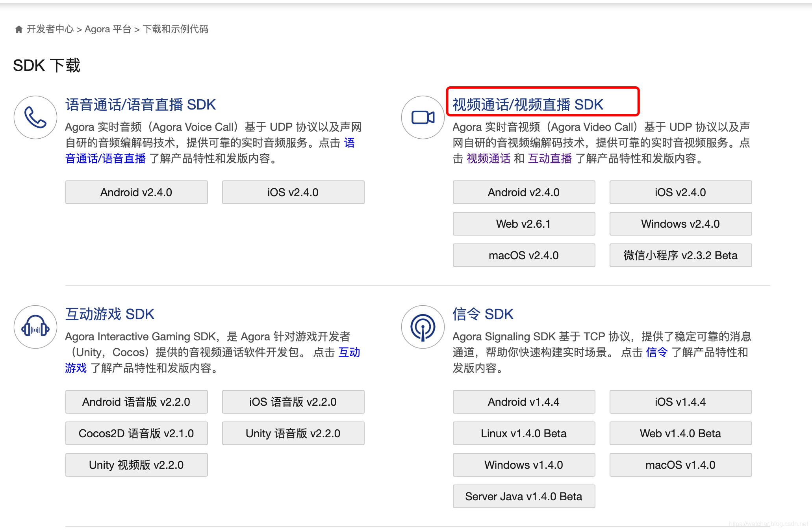This screenshot has height=531, width=812.
Task: Download macOS v1.4.0 signaling SDK
Action: tap(680, 465)
